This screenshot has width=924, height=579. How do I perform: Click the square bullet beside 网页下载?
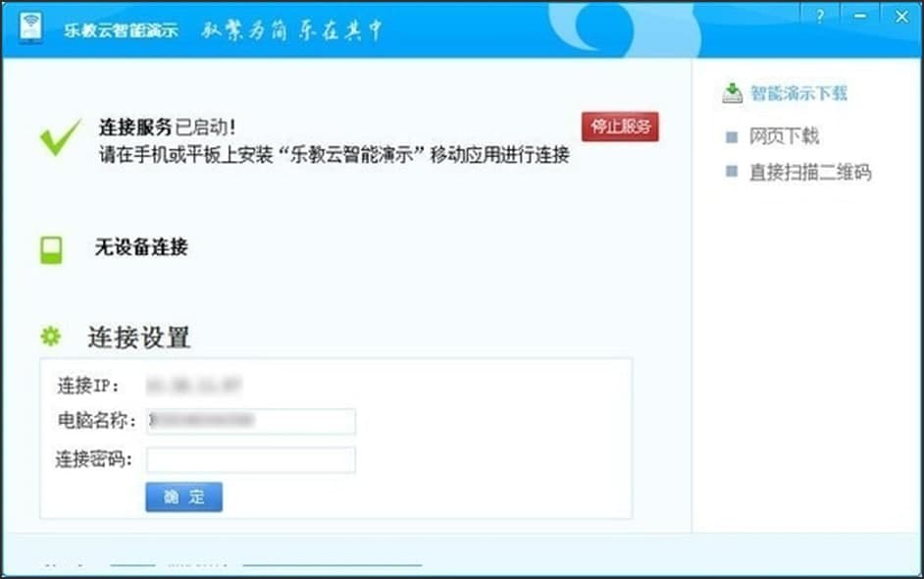point(732,136)
